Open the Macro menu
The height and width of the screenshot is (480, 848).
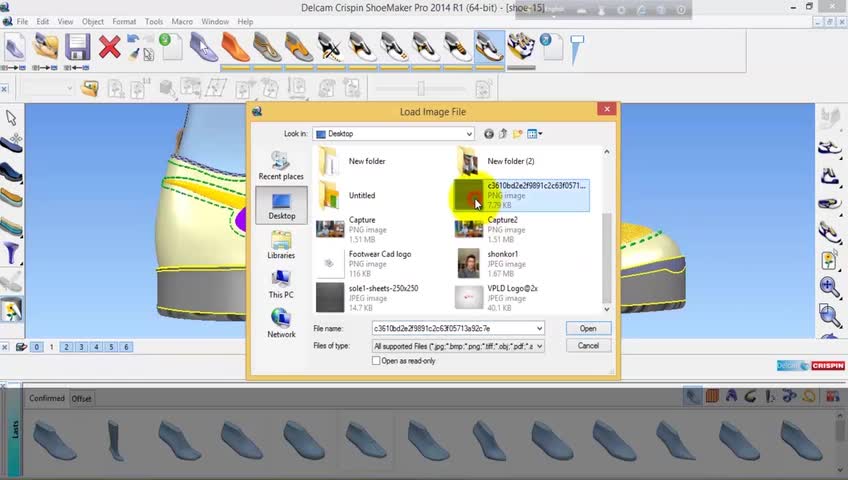[x=182, y=22]
